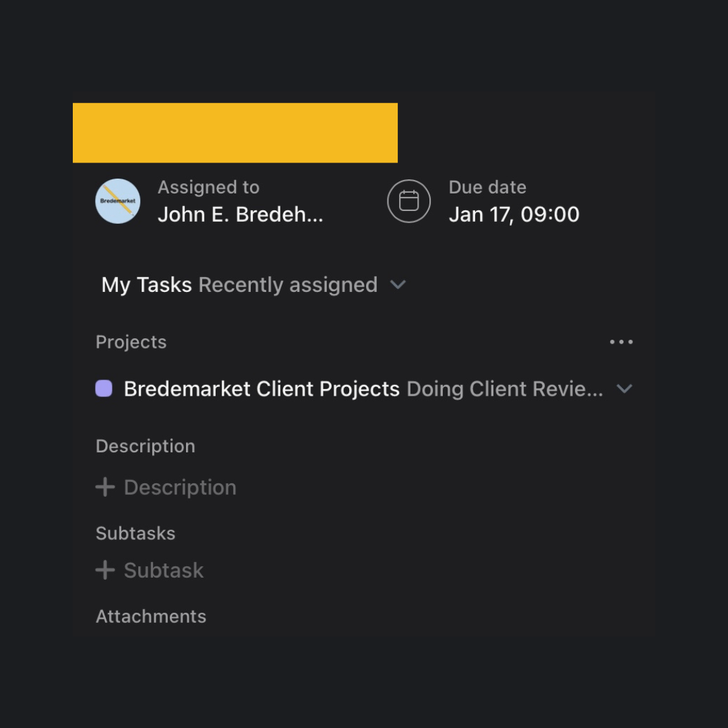Expand the project section chevron
This screenshot has width=728, height=728.
tap(625, 389)
